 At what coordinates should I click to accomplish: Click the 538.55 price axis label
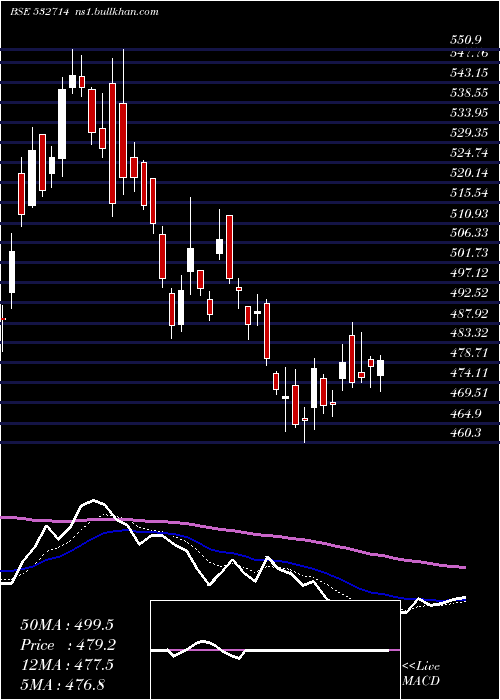[x=469, y=93]
